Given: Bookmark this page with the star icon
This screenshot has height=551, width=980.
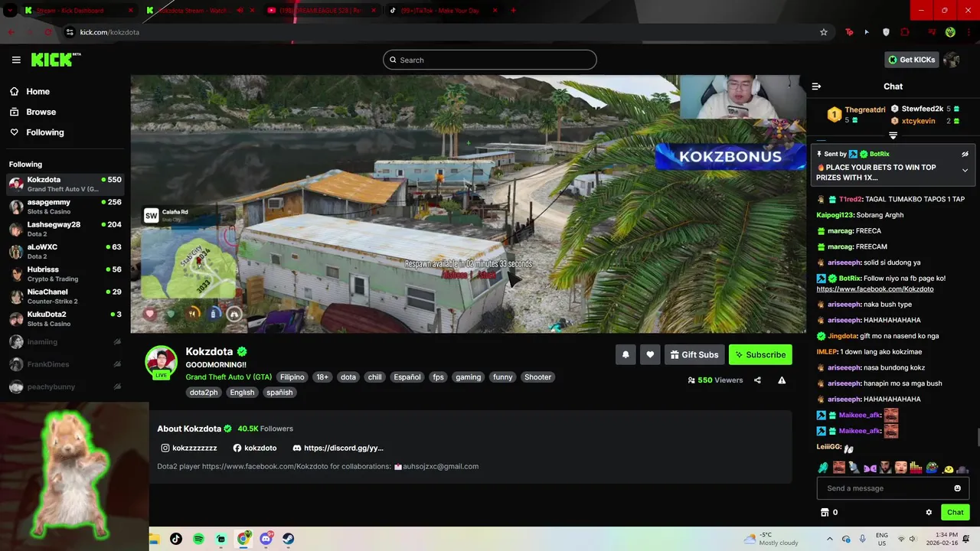Looking at the screenshot, I should 824,32.
